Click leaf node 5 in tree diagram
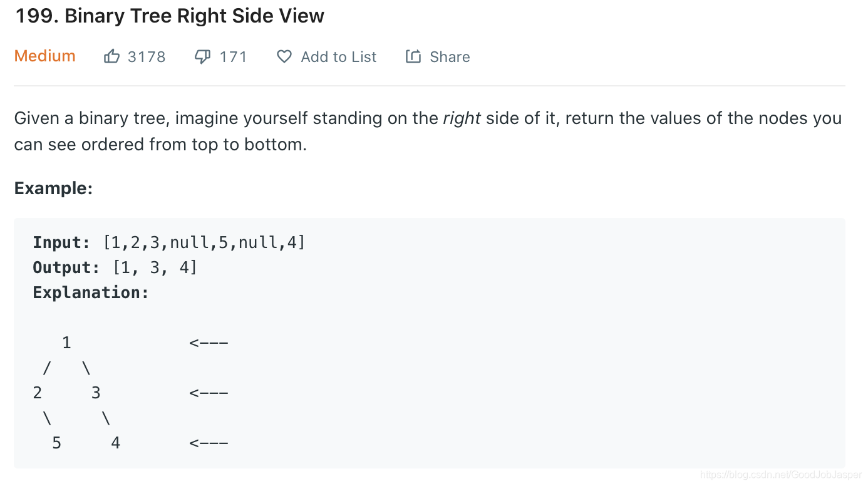Image resolution: width=868 pixels, height=486 pixels. [x=56, y=443]
